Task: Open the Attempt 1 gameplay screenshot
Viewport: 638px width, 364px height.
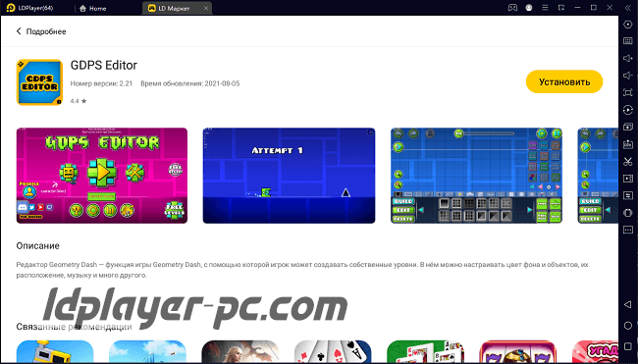Action: [289, 176]
